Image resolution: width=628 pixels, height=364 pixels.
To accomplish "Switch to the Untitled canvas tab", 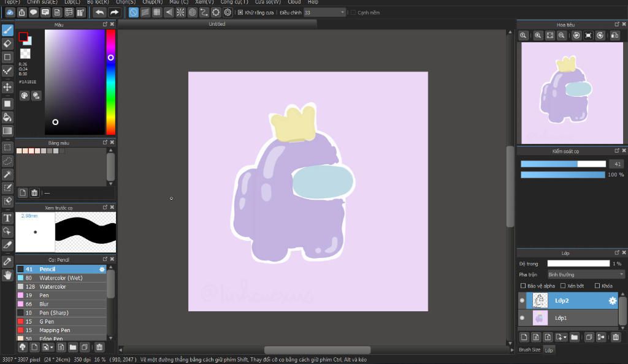I will (x=217, y=24).
